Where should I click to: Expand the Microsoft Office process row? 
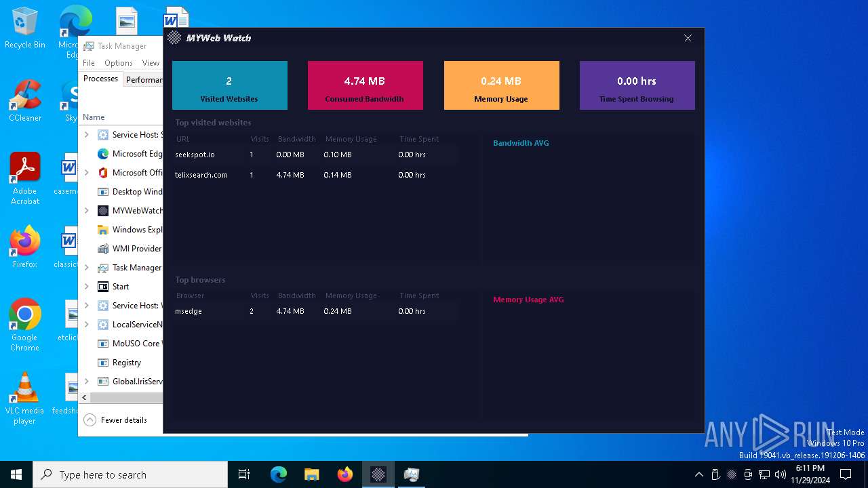pos(86,173)
